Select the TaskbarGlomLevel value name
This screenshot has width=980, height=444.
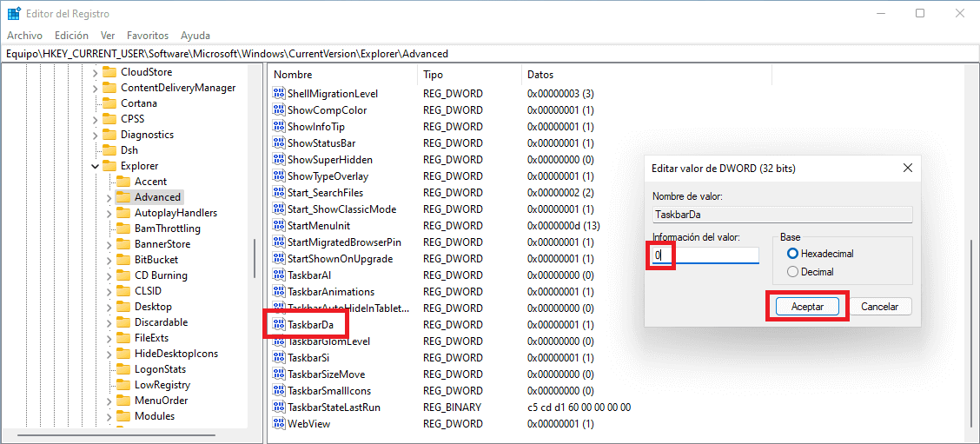[328, 341]
